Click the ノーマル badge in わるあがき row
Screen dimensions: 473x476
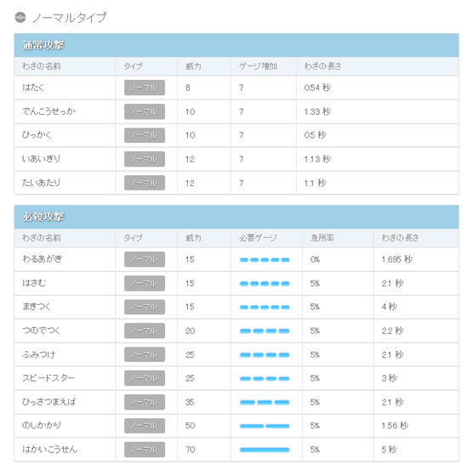(145, 259)
